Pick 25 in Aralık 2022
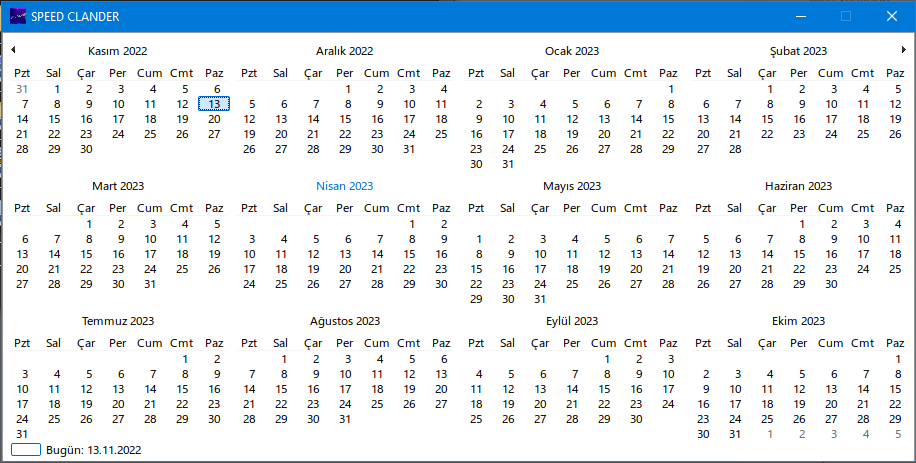The image size is (916, 463). pos(441,134)
